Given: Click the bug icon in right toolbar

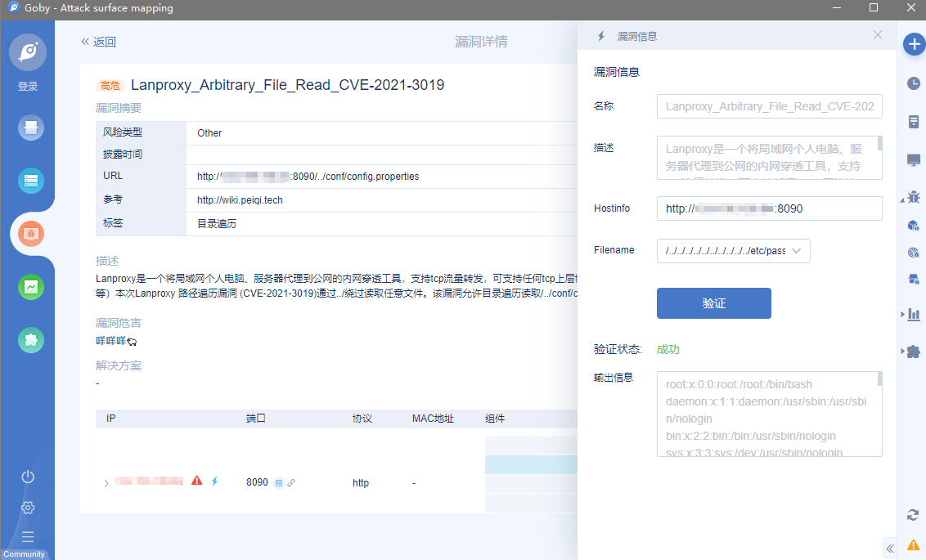Looking at the screenshot, I should pyautogui.click(x=914, y=197).
